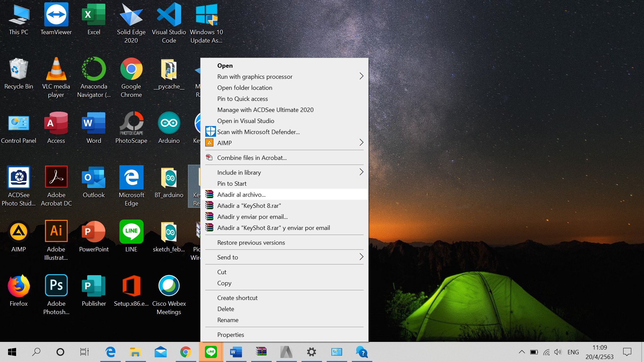Expand Run with graphics processor submenu

284,77
